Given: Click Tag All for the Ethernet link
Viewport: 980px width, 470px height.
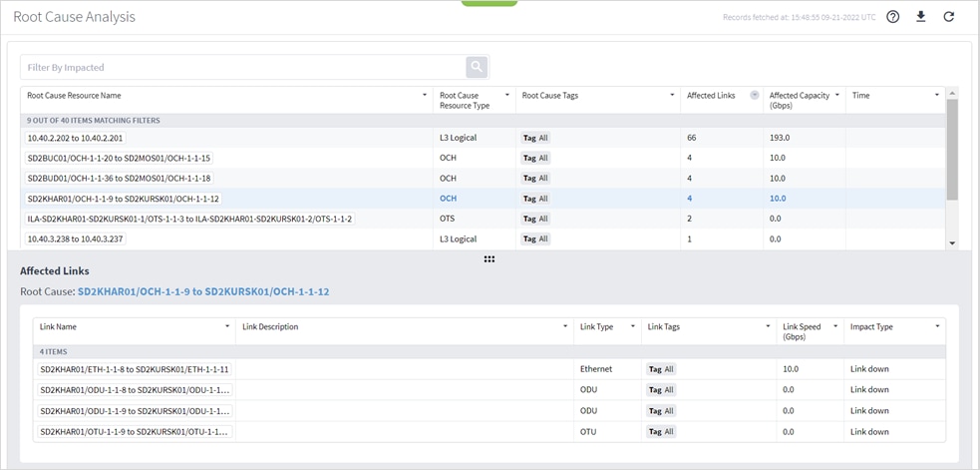Looking at the screenshot, I should click(x=661, y=369).
